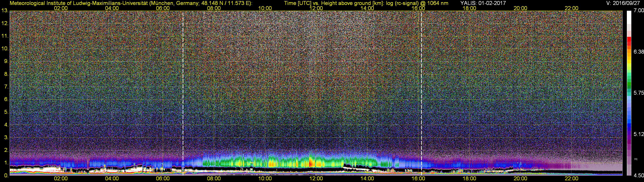Click the 5.75 value beside the color bar
The height and width of the screenshot is (182, 644).
tap(638, 93)
